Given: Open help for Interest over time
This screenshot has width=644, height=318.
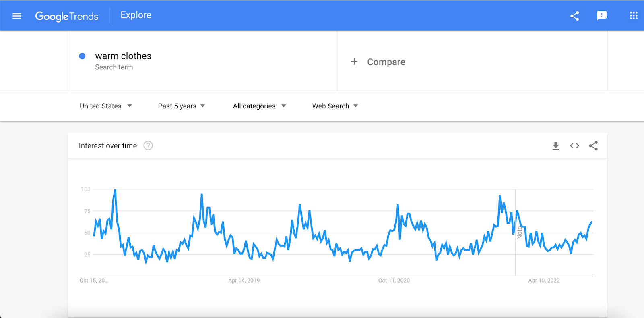Looking at the screenshot, I should click(148, 146).
